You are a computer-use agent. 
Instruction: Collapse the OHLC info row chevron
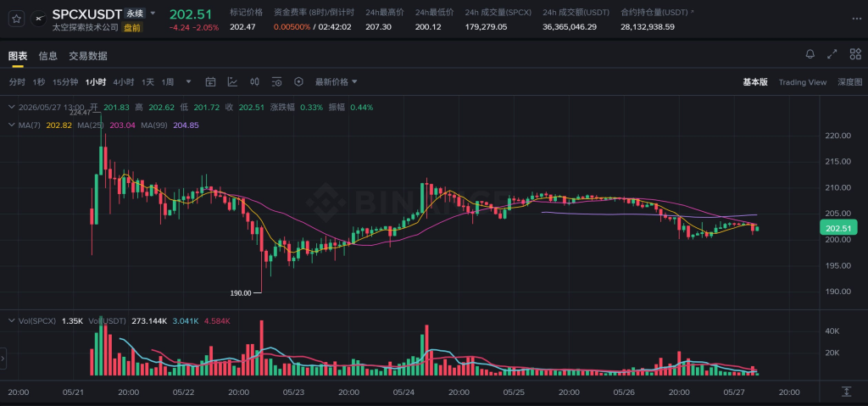click(12, 107)
